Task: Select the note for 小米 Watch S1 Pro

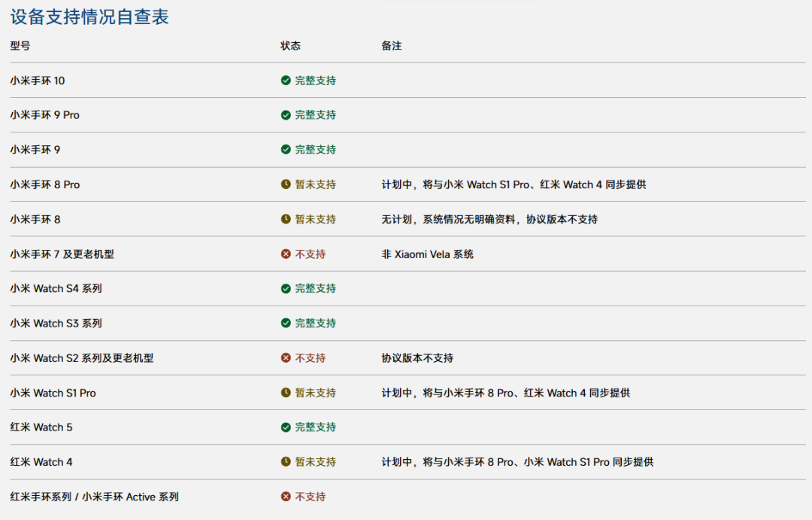Action: click(x=505, y=393)
